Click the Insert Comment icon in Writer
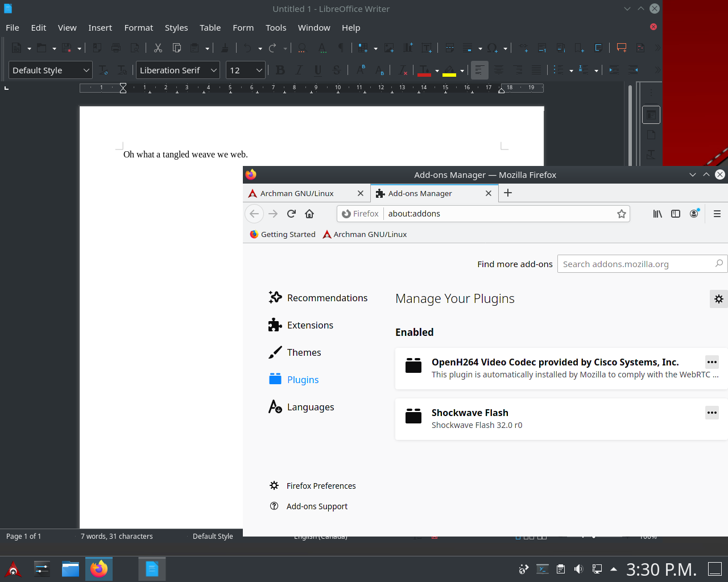Screen dimensions: 728x582 tap(622, 48)
